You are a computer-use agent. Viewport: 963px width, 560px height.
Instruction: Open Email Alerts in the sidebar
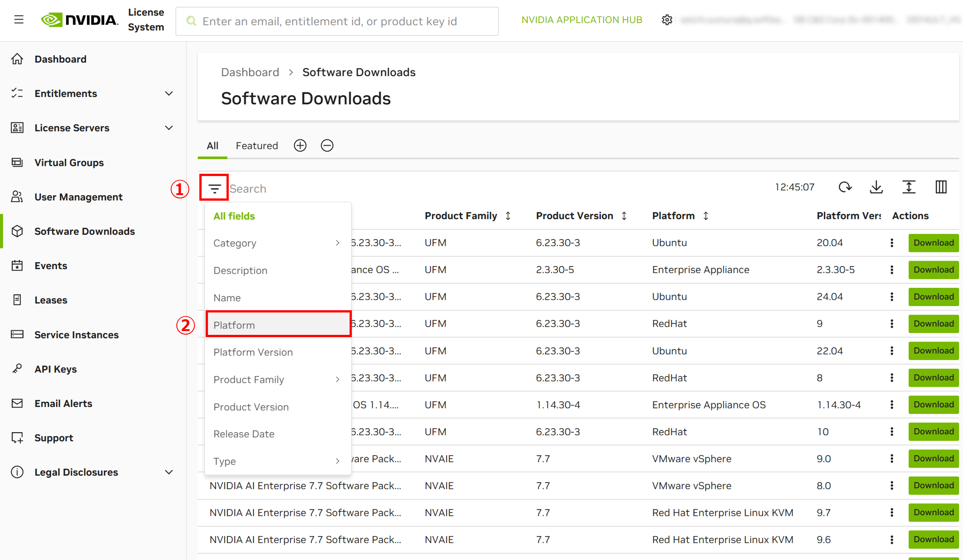tap(63, 404)
